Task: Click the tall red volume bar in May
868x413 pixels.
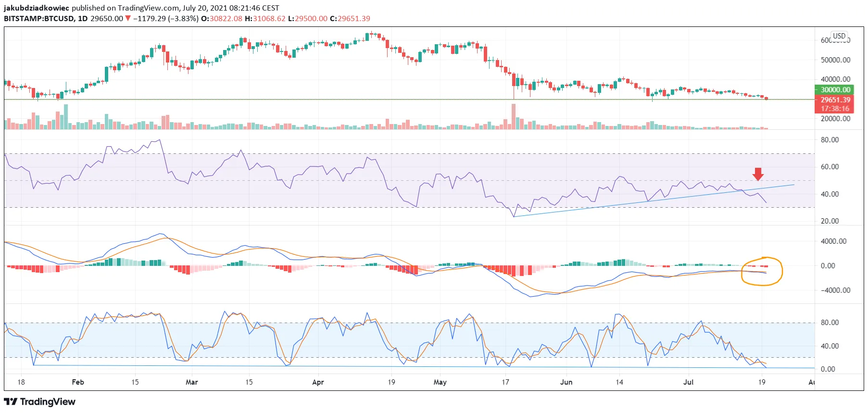Action: point(514,116)
